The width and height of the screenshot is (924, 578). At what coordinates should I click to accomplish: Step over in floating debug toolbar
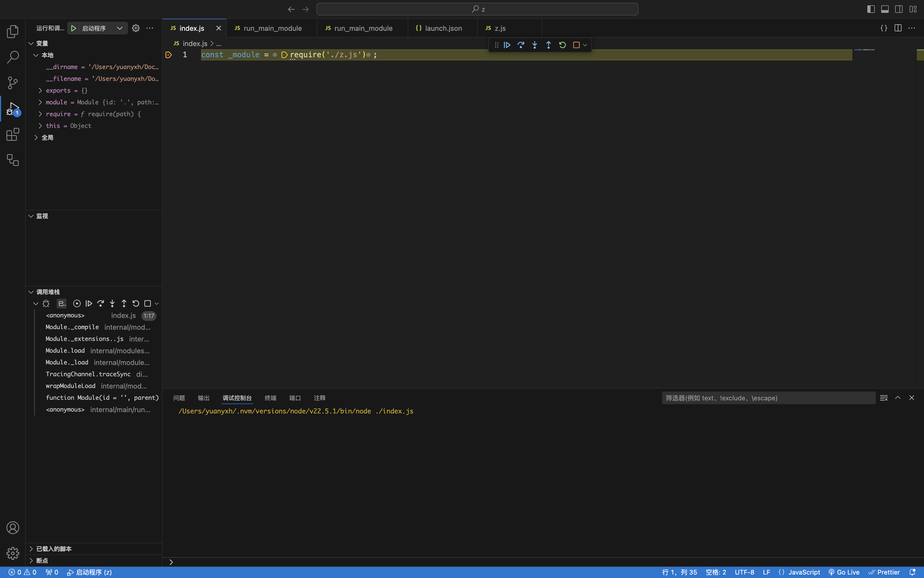click(521, 45)
